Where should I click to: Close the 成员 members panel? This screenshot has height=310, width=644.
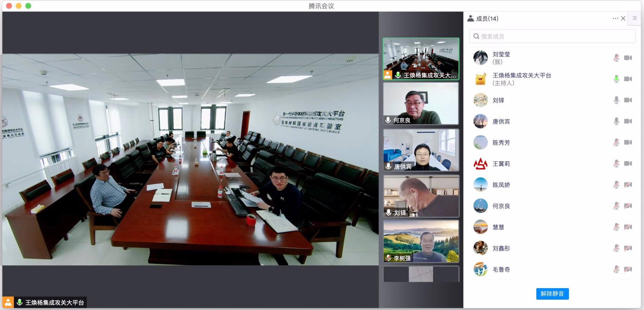[623, 18]
